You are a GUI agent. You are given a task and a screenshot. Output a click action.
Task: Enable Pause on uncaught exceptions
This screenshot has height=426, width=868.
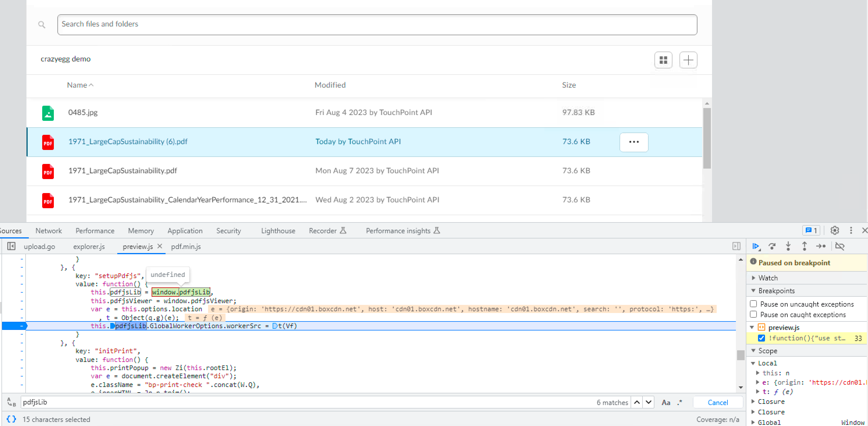753,304
